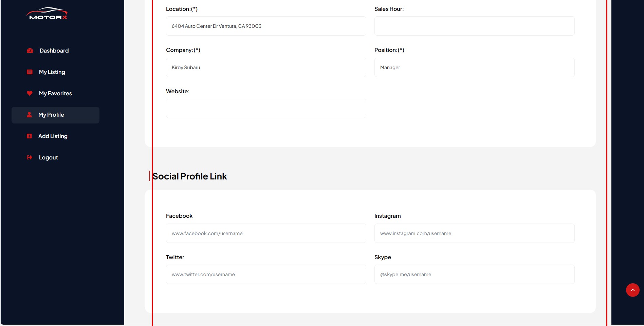This screenshot has height=326, width=644.
Task: Focus the Facebook username field
Action: click(x=266, y=233)
